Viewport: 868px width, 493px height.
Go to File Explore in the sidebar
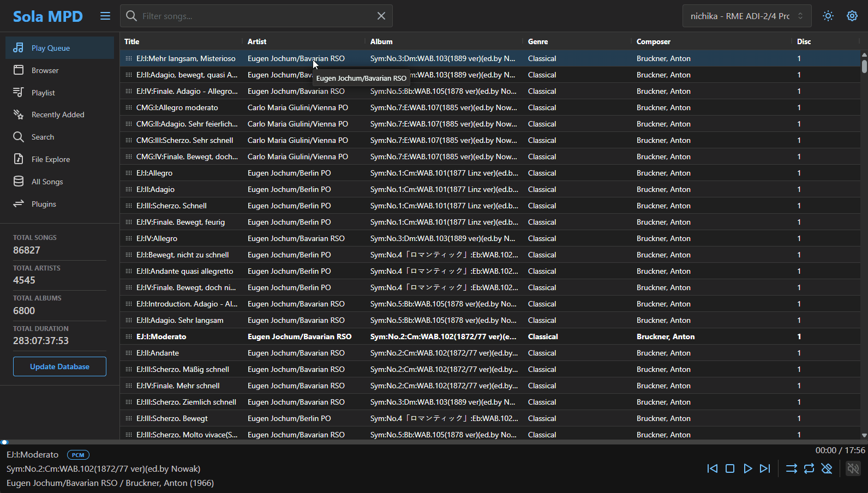(51, 159)
